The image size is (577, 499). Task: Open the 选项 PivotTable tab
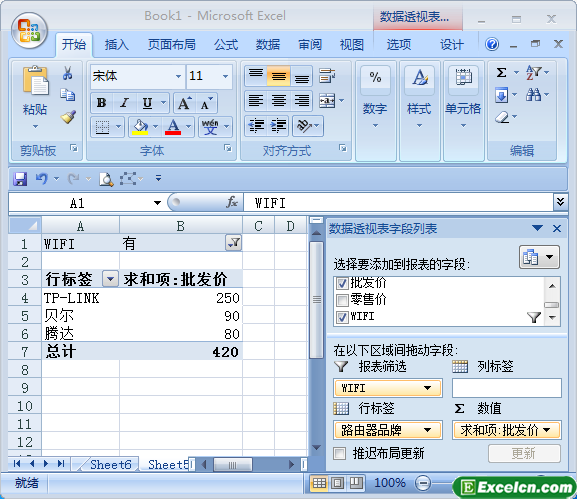399,45
